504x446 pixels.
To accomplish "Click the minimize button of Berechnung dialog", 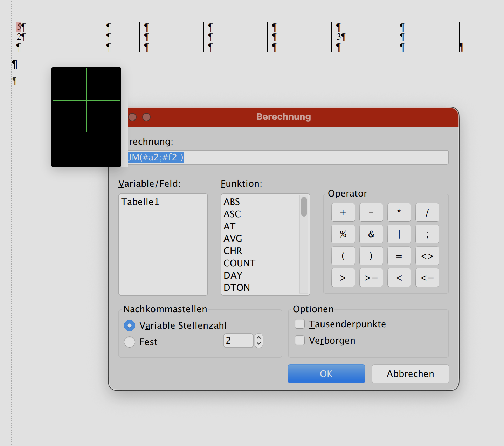I will pyautogui.click(x=132, y=117).
